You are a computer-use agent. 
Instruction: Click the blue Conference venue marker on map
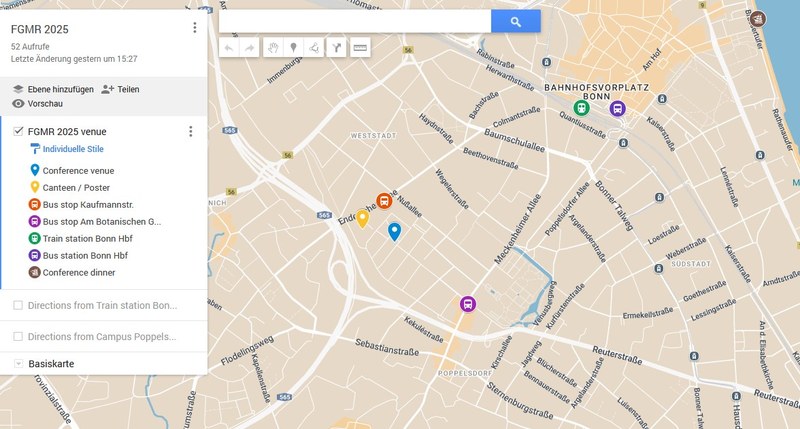click(x=394, y=232)
